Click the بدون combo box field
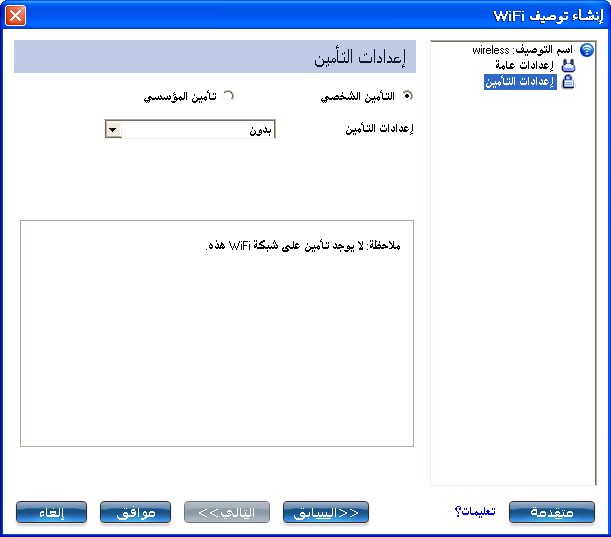This screenshot has height=537, width=611. (190, 129)
